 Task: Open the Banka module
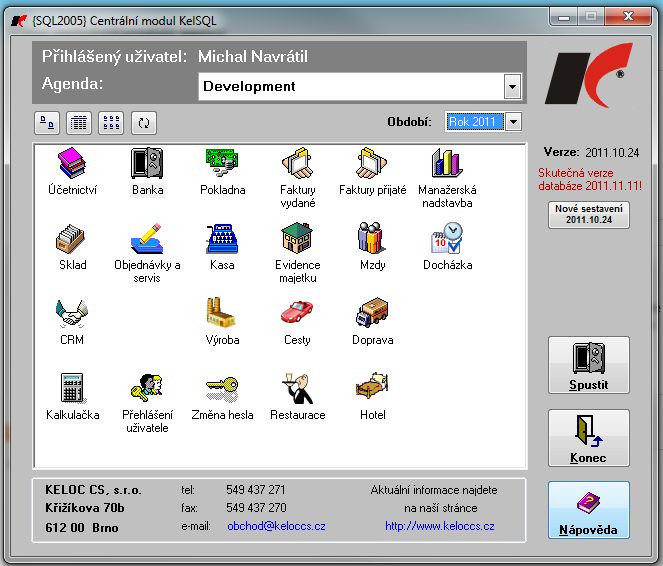[147, 171]
